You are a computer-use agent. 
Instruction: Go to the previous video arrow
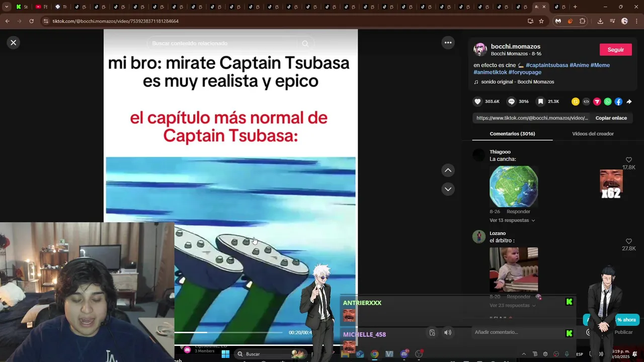click(x=448, y=170)
